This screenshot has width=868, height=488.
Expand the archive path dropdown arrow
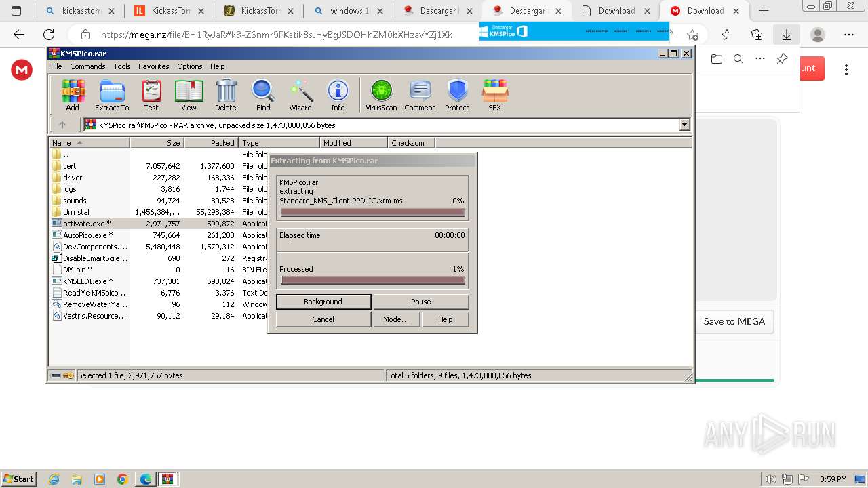pos(684,125)
